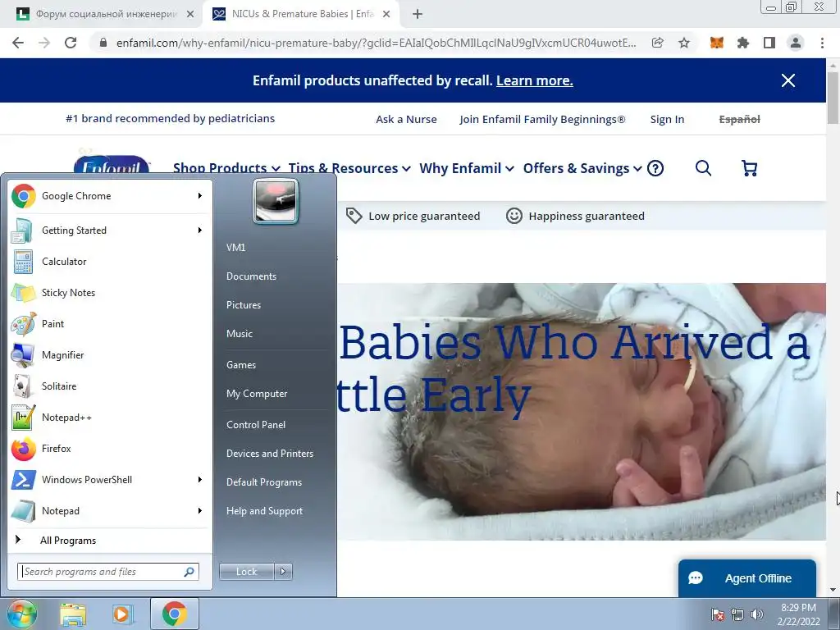Open the network tray icon
The image size is (840, 630).
(x=737, y=614)
